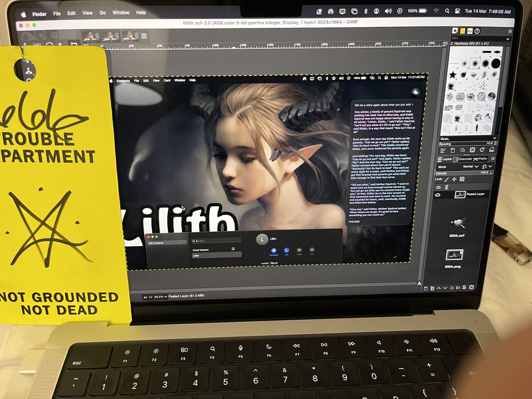Open the px unit dropdown in status bar
This screenshot has height=399, width=532.
coord(148,297)
